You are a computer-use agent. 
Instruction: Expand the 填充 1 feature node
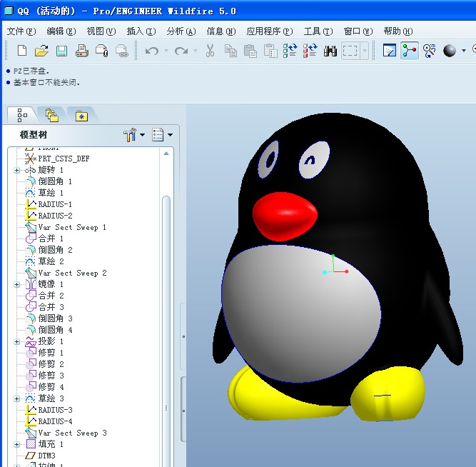pyautogui.click(x=17, y=445)
